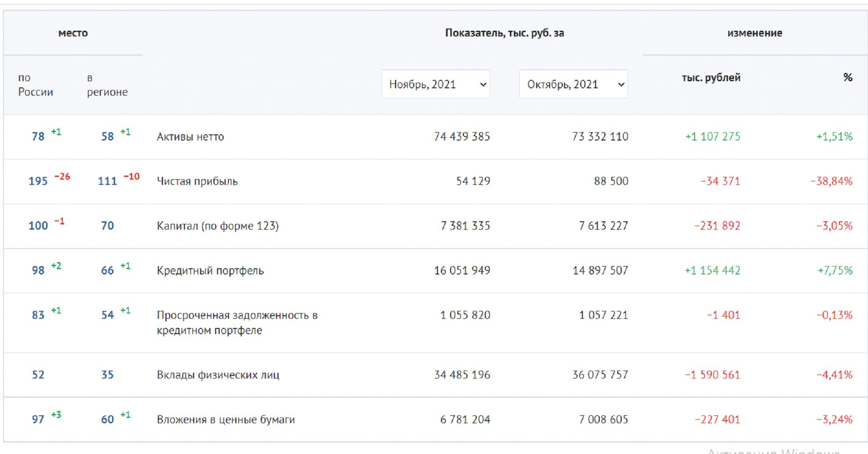Click the место column group header

(x=73, y=33)
